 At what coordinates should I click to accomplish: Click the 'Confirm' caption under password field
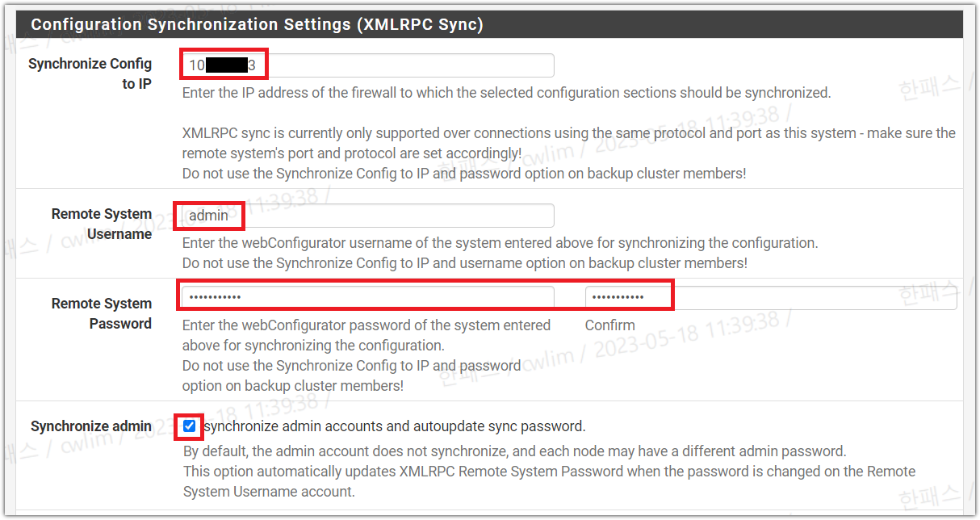(609, 325)
